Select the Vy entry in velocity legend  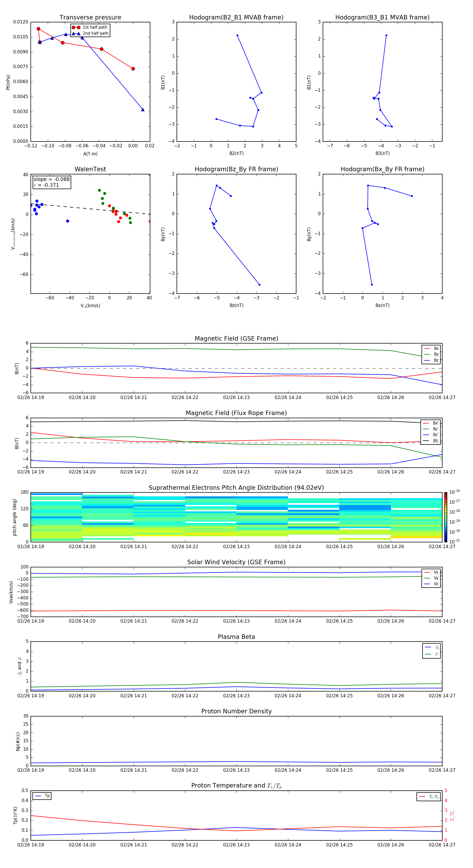click(x=431, y=578)
